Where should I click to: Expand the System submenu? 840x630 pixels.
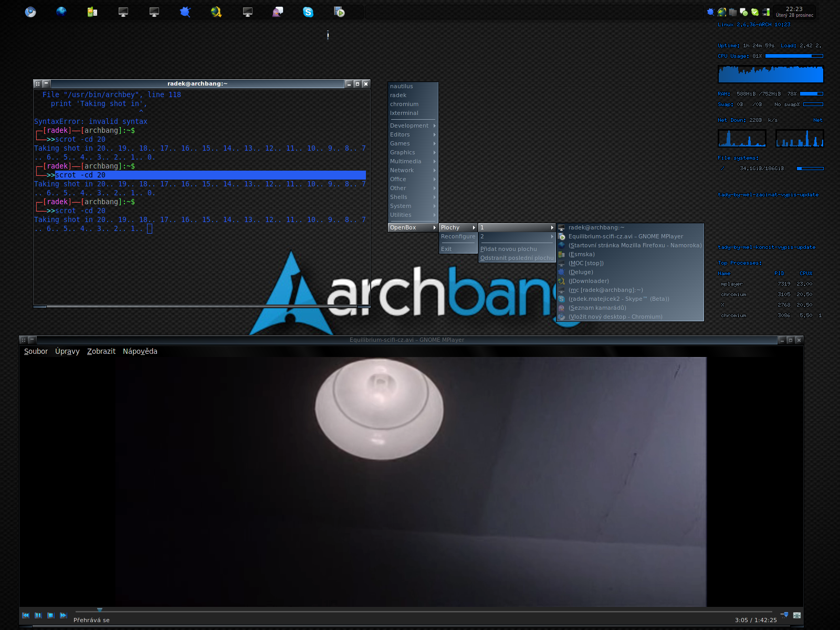[413, 206]
